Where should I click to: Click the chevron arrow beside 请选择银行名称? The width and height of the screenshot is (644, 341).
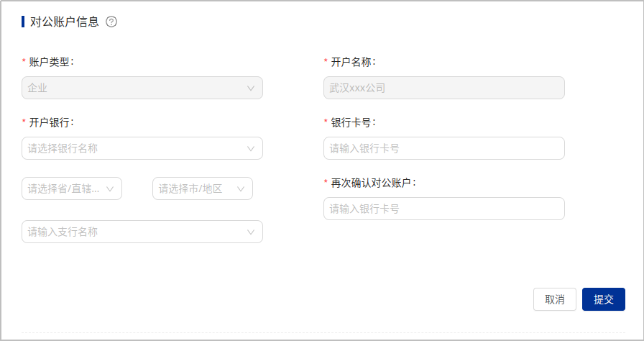click(251, 149)
